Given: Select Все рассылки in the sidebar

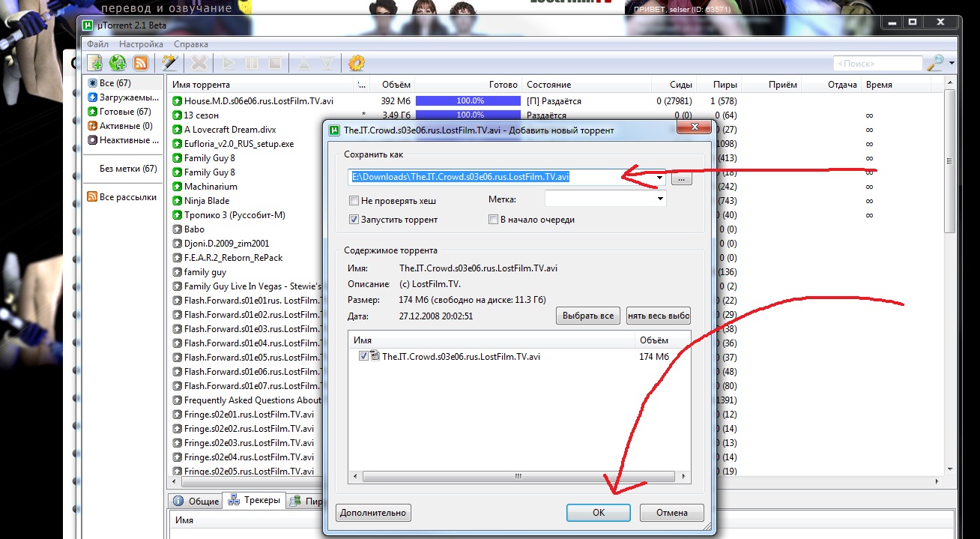Looking at the screenshot, I should (x=123, y=197).
